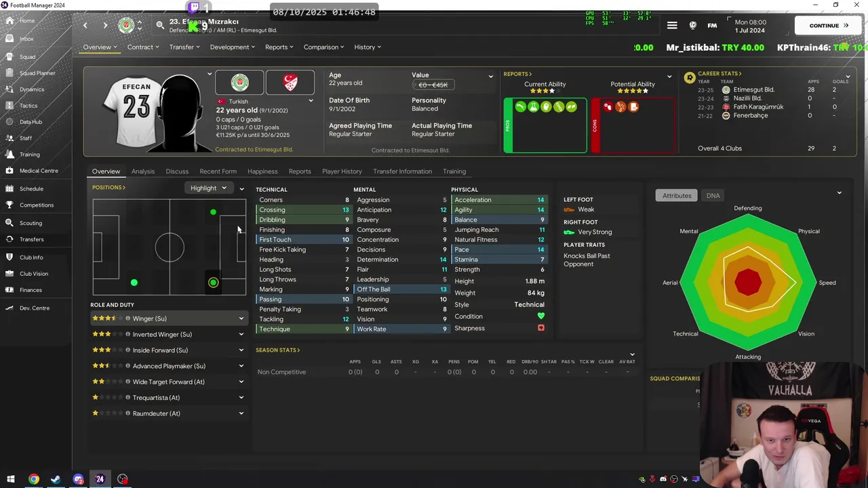868x488 pixels.
Task: Open Schedule in sidebar
Action: click(31, 189)
